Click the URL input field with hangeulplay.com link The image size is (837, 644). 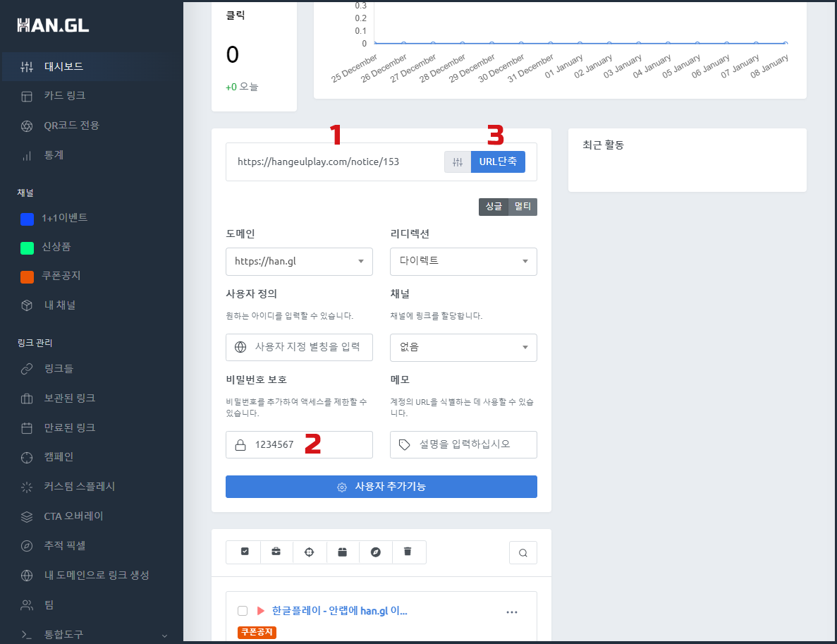tap(336, 162)
